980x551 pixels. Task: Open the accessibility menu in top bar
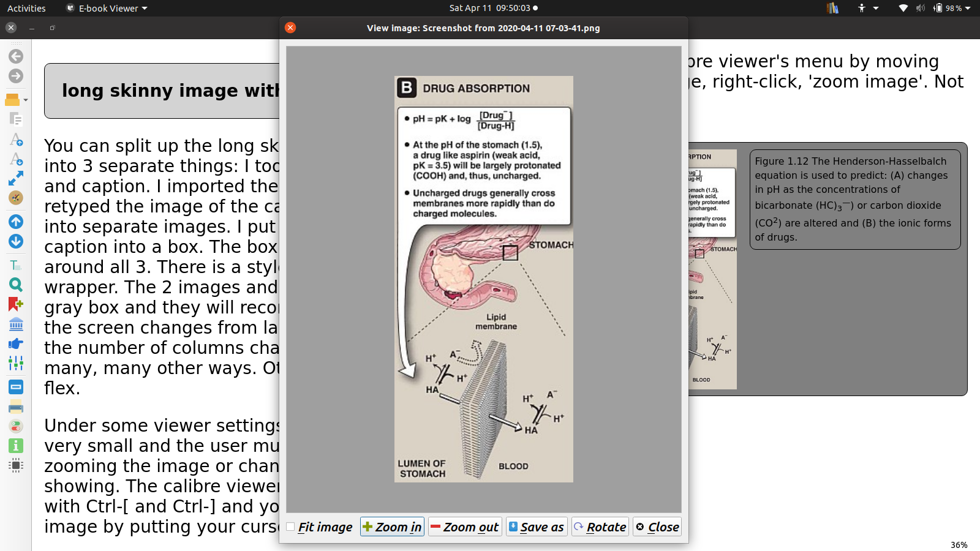[x=869, y=8]
